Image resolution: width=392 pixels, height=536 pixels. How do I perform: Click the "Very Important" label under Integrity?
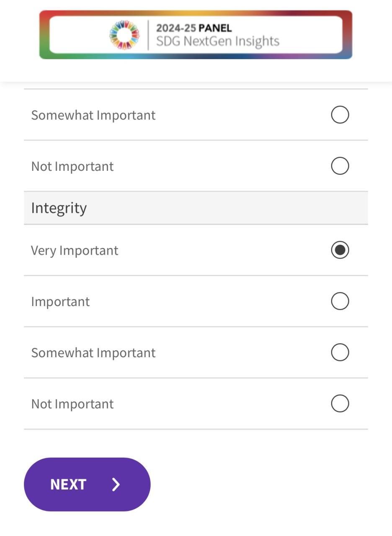(75, 250)
